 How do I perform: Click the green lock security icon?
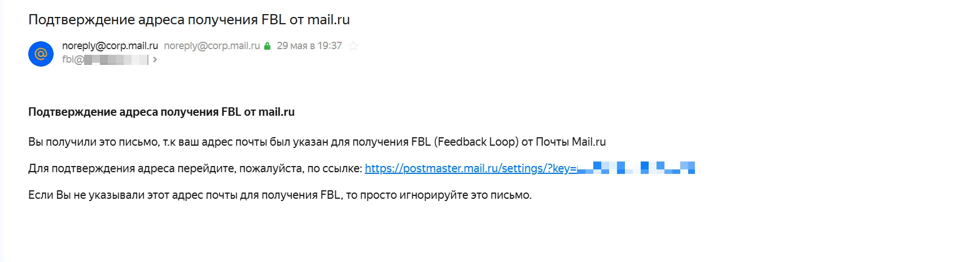pos(268,46)
